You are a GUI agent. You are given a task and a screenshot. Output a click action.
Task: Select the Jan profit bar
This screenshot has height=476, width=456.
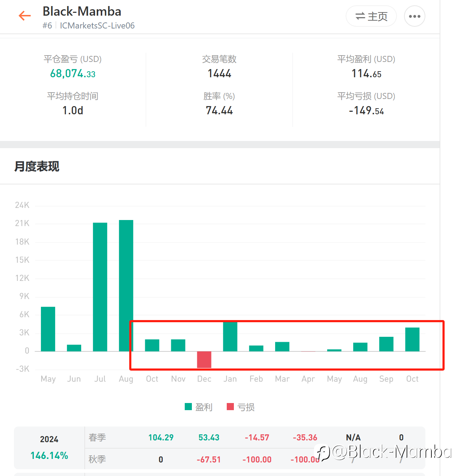click(x=230, y=337)
